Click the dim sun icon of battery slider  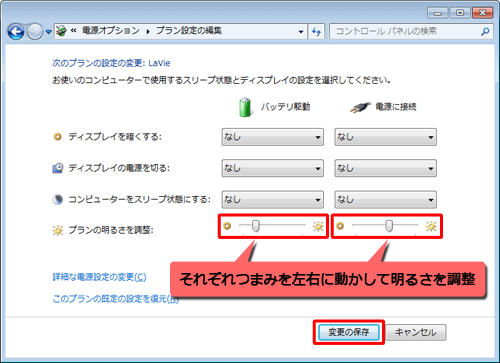(227, 226)
